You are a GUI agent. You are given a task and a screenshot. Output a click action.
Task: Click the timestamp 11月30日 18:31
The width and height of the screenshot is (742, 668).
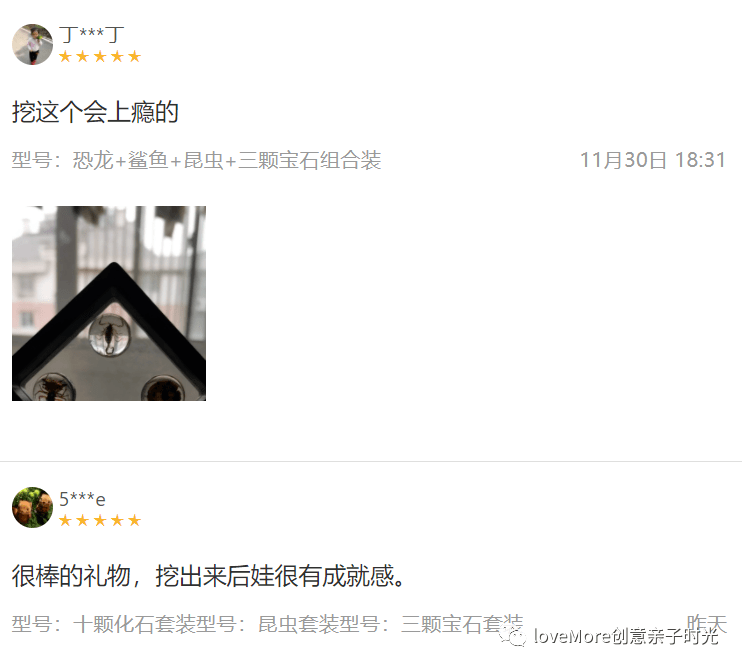coord(653,160)
